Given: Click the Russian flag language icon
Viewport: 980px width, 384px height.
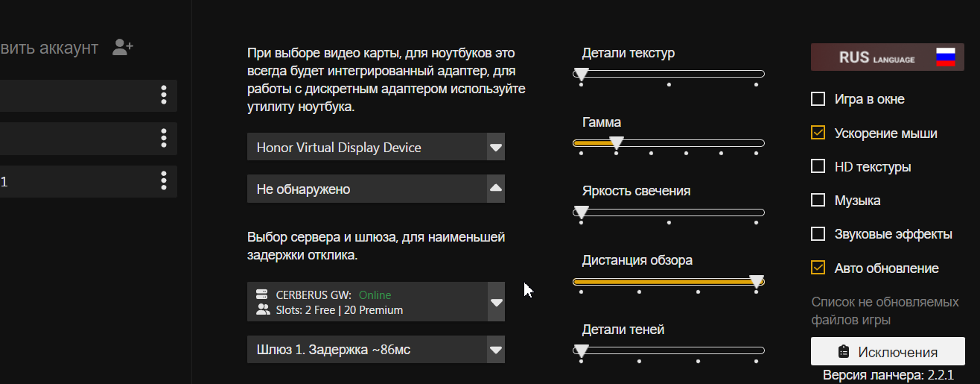Looking at the screenshot, I should [945, 57].
